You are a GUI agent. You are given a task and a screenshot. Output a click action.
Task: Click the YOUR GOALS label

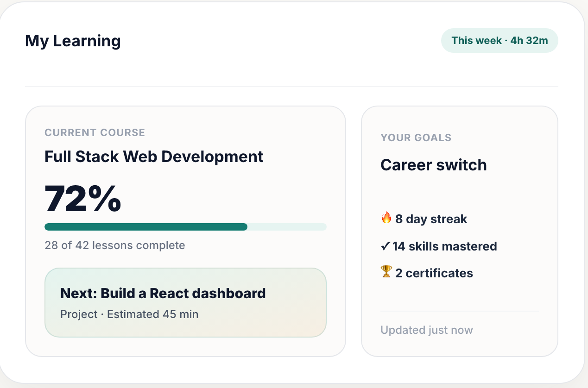coord(416,138)
